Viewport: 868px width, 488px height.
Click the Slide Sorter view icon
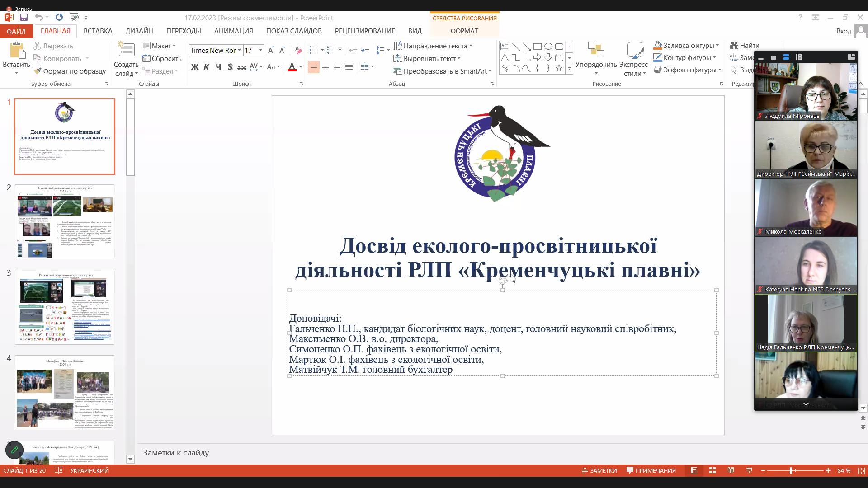712,470
